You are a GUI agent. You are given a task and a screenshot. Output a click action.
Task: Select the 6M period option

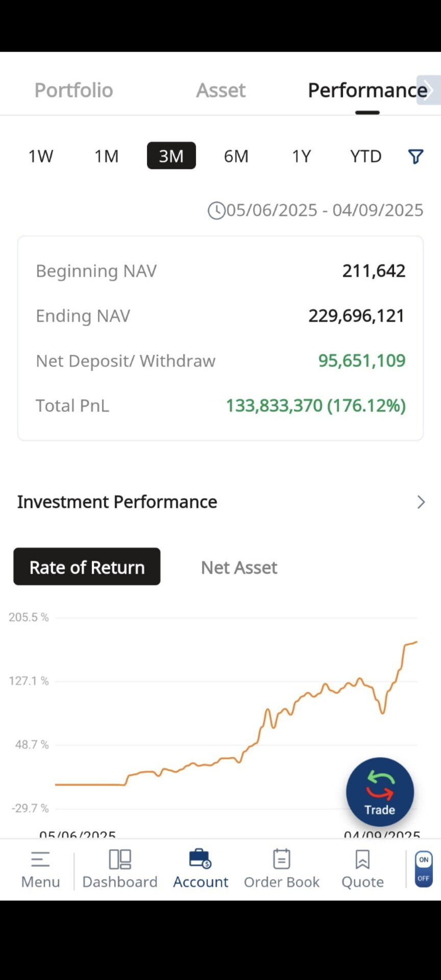[236, 156]
